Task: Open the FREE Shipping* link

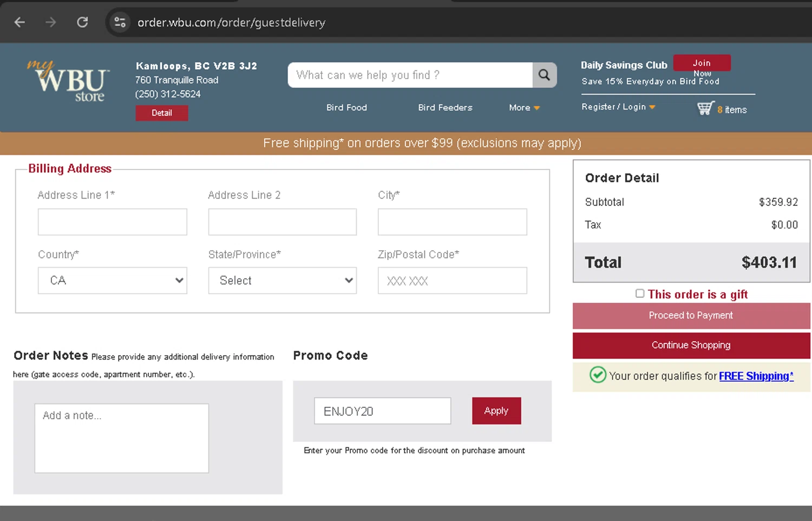Action: pyautogui.click(x=756, y=376)
